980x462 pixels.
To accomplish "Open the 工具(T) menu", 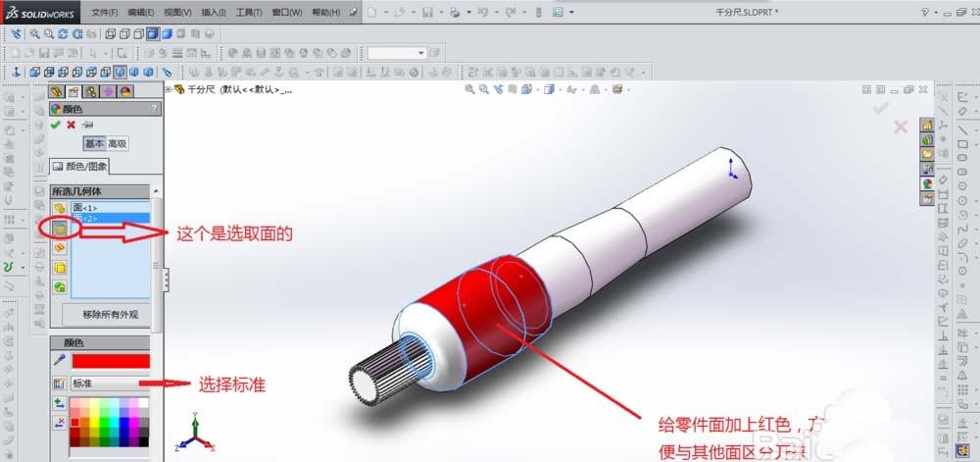I will click(x=249, y=13).
